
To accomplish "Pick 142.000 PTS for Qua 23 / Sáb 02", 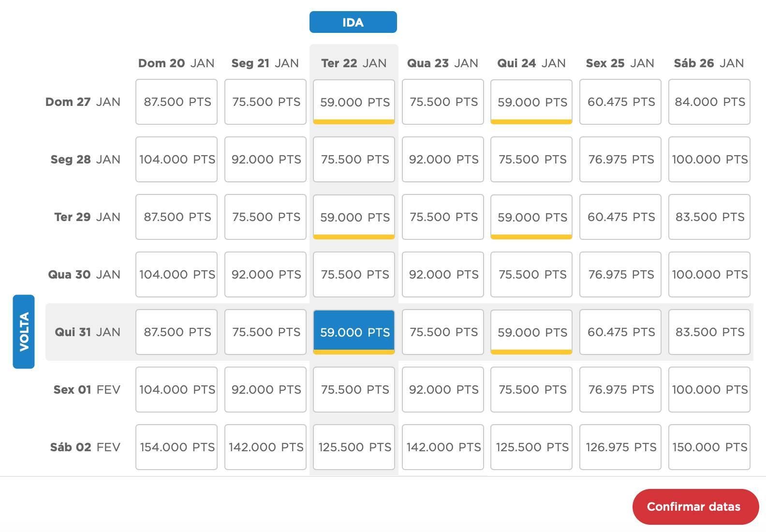I will (443, 447).
